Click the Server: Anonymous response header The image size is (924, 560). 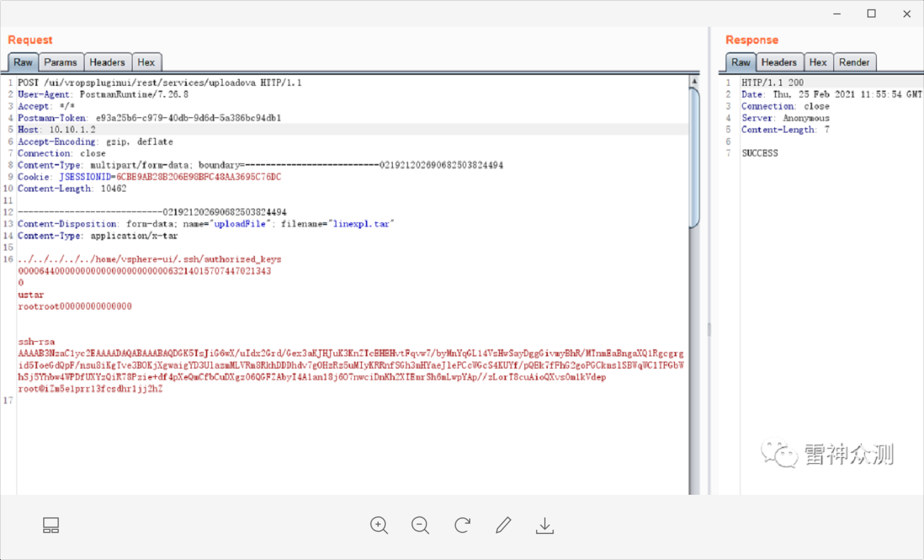[785, 118]
